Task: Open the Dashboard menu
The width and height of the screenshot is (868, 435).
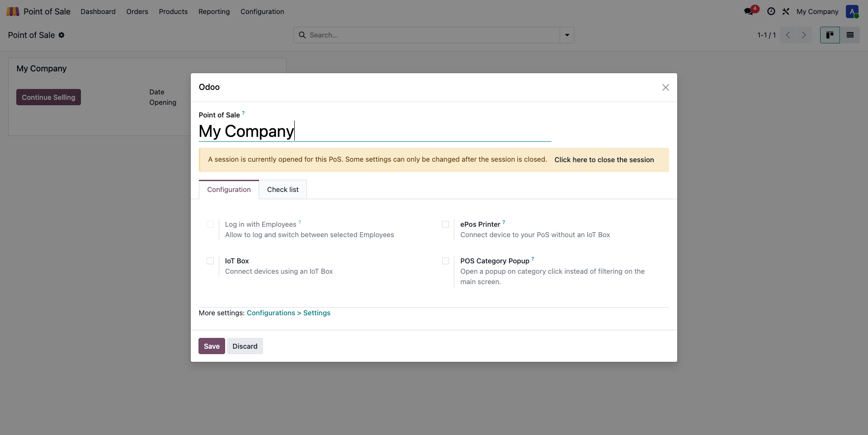Action: pyautogui.click(x=98, y=11)
